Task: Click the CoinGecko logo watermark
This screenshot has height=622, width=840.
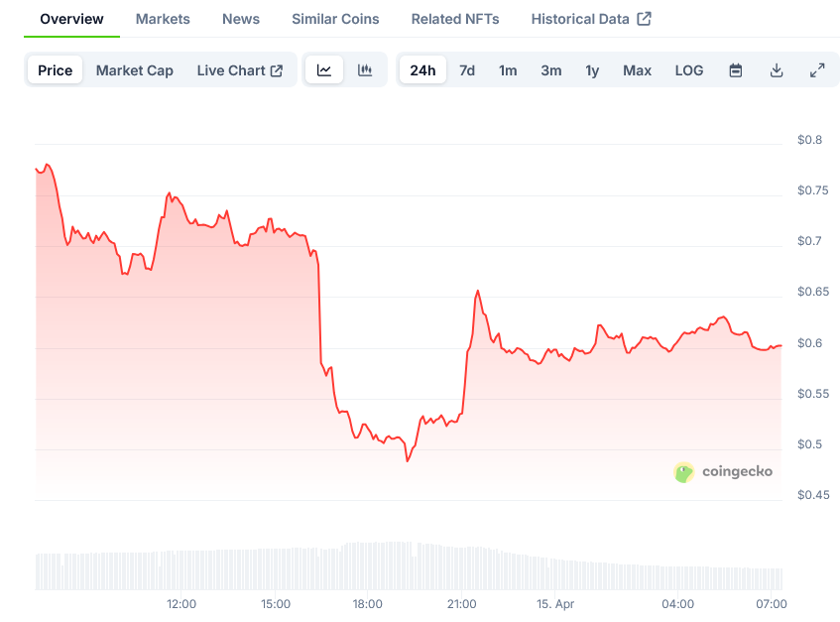Action: [x=723, y=472]
